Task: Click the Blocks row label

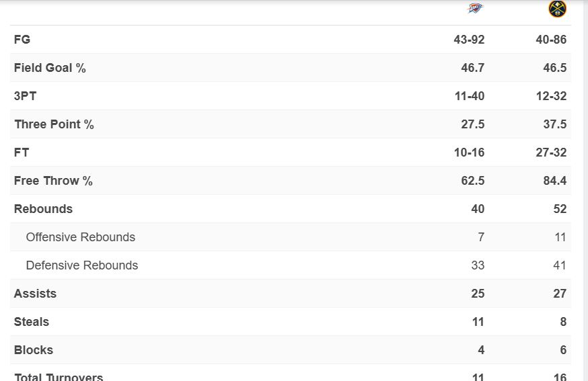Action: tap(33, 350)
